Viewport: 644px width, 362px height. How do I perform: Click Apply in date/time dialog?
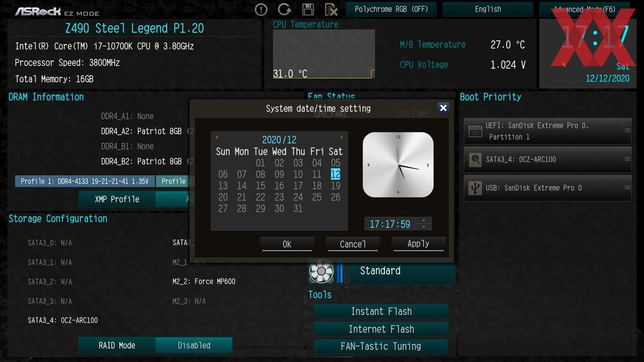419,244
